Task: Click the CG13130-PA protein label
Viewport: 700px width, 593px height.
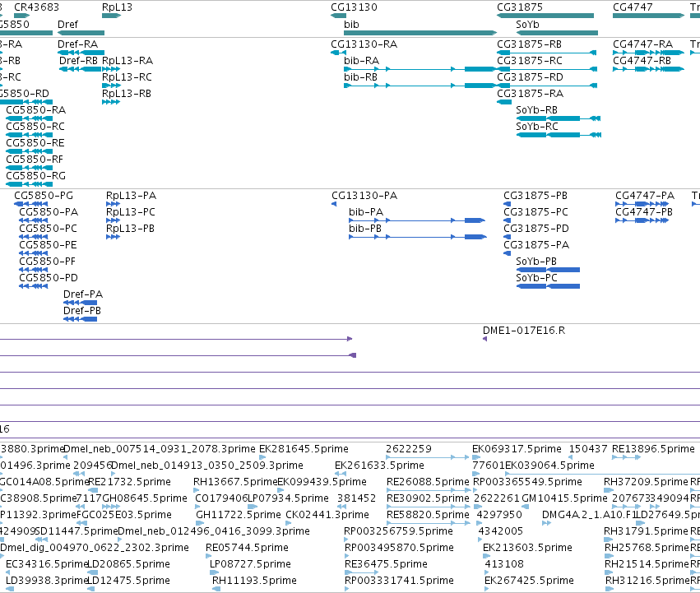Action: click(x=364, y=196)
